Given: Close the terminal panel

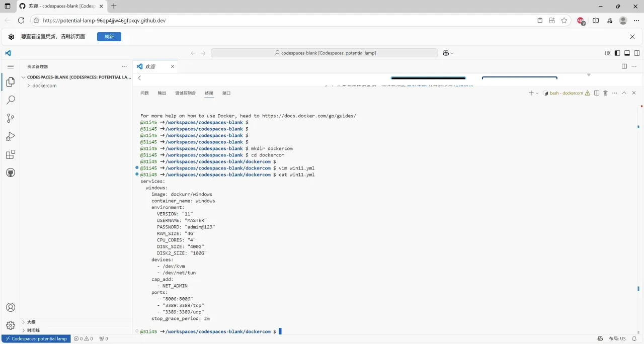Looking at the screenshot, I should (x=634, y=93).
